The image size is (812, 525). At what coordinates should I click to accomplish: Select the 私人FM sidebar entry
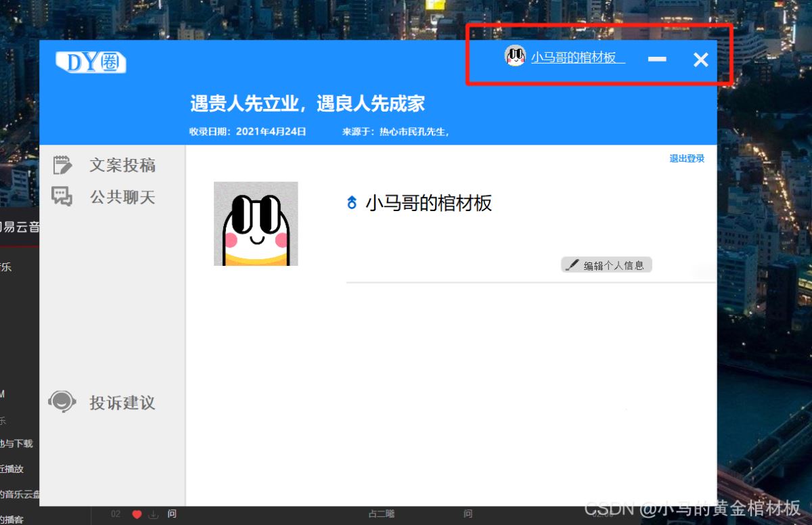pos(4,394)
